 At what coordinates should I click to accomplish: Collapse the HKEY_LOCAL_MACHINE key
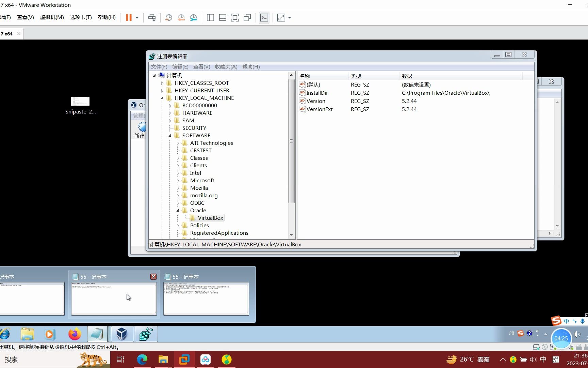pyautogui.click(x=162, y=98)
